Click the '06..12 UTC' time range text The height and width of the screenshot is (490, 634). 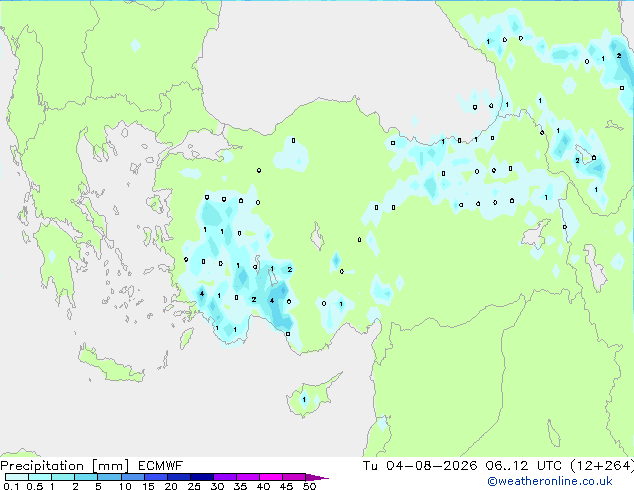coord(523,466)
